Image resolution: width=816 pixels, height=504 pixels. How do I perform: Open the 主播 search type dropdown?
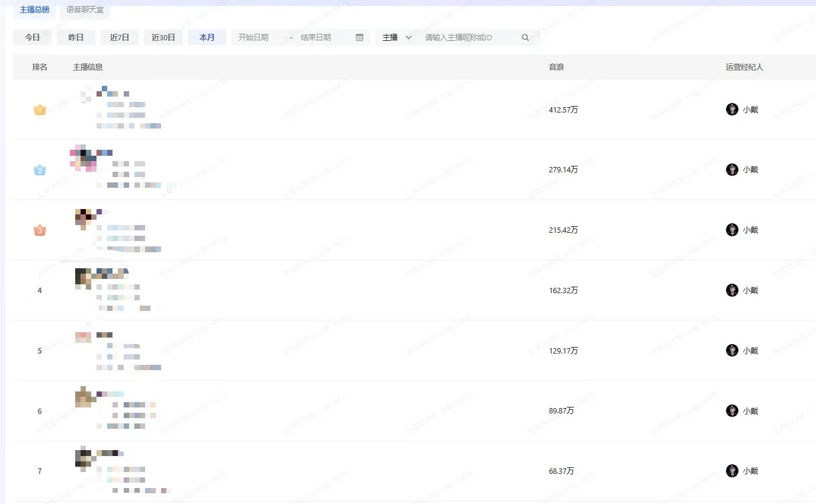[x=395, y=37]
